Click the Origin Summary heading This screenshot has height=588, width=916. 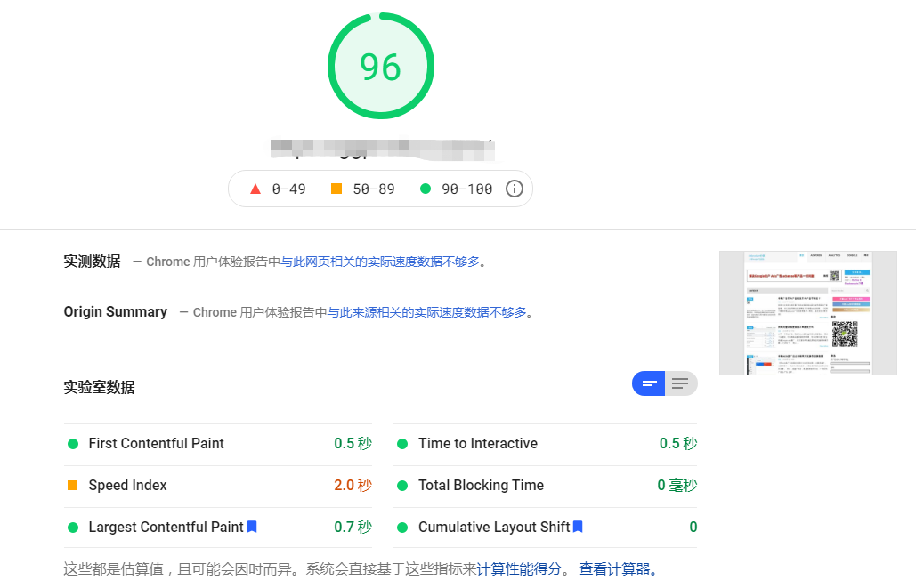pos(116,312)
